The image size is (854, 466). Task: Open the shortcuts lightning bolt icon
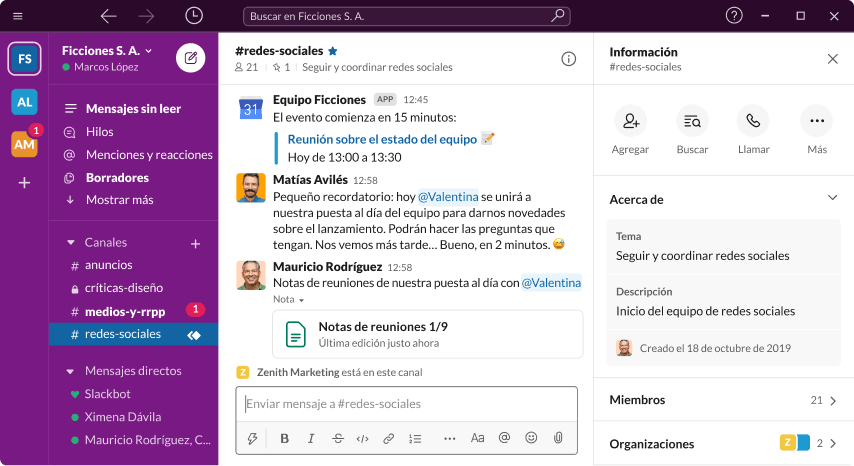click(252, 438)
